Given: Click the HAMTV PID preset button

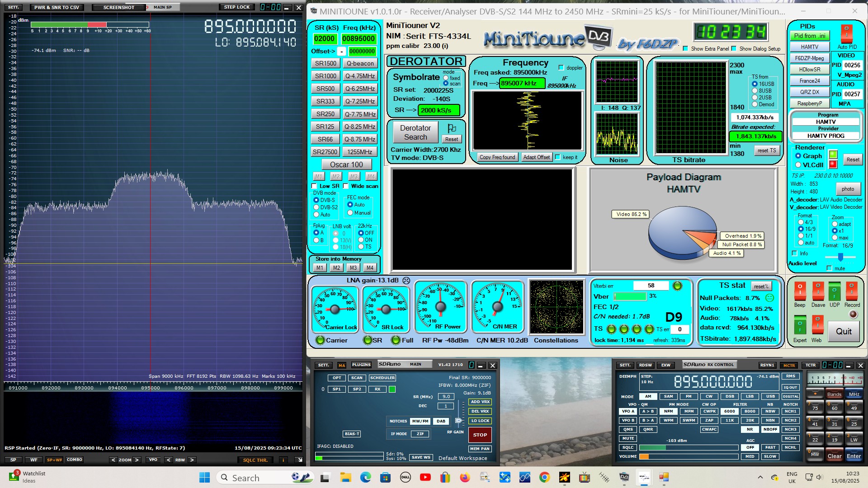Looking at the screenshot, I should coord(810,47).
